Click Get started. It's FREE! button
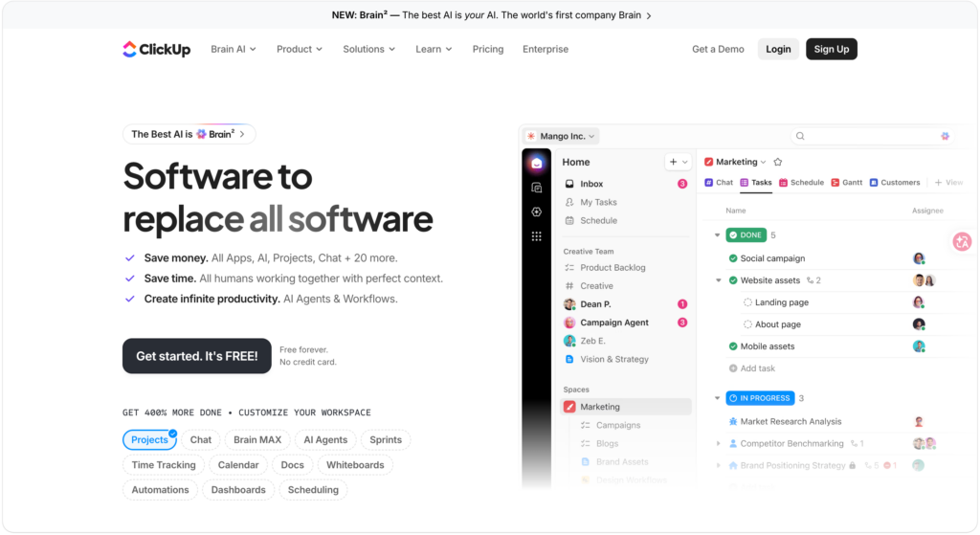Image resolution: width=980 pixels, height=535 pixels. click(197, 356)
